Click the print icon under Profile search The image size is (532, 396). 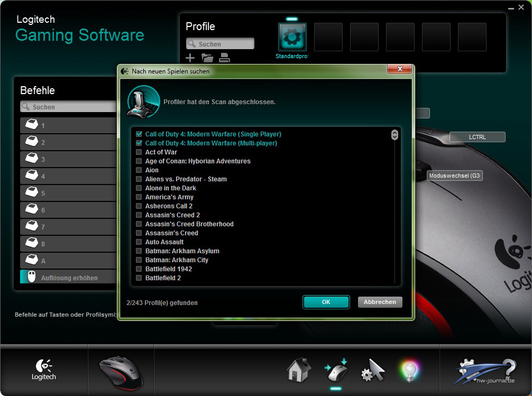point(224,58)
